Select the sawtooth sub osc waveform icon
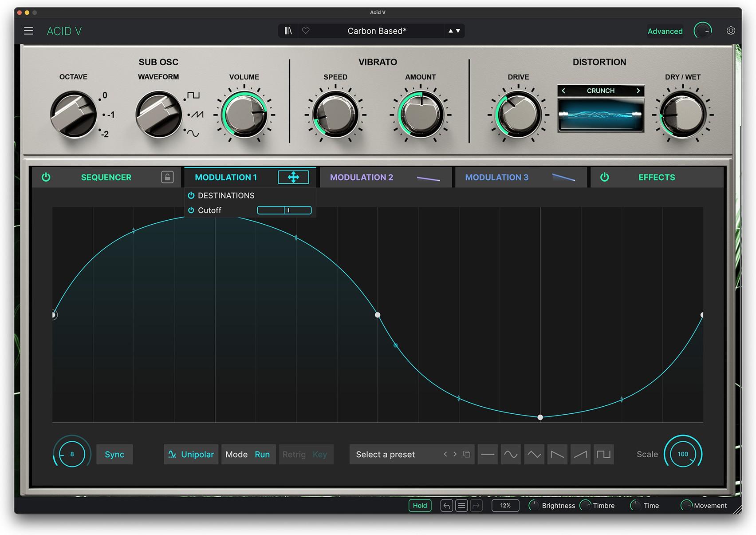This screenshot has width=756, height=535. pos(197,115)
